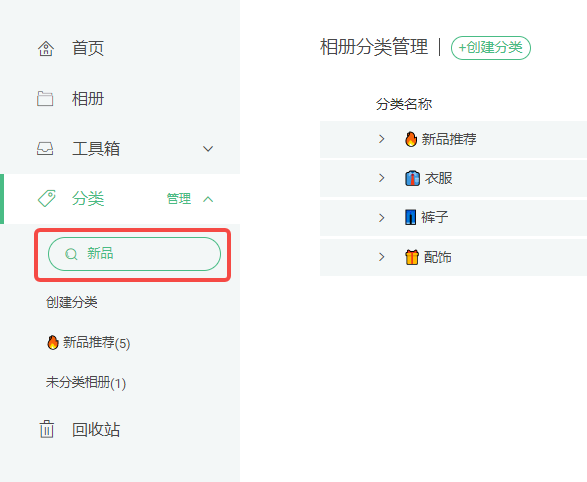Expand the 配饰 category row
The image size is (587, 482).
tap(381, 257)
